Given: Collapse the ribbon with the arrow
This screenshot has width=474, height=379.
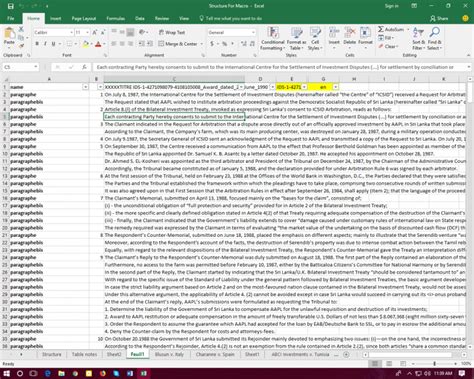Looking at the screenshot, I should 468,55.
